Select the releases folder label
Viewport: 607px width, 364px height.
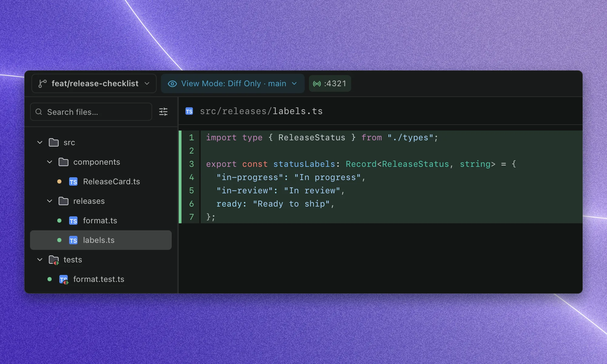point(89,201)
